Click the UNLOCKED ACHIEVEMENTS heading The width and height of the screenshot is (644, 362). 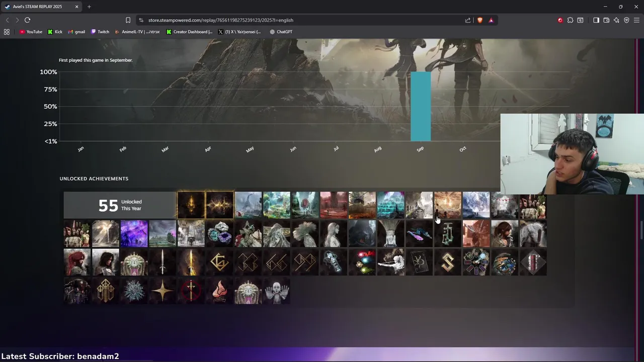tap(94, 178)
